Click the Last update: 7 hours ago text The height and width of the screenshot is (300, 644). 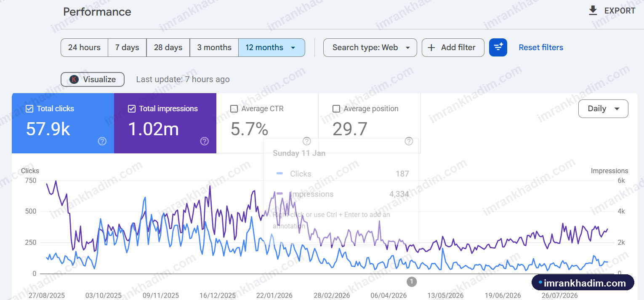click(x=183, y=79)
